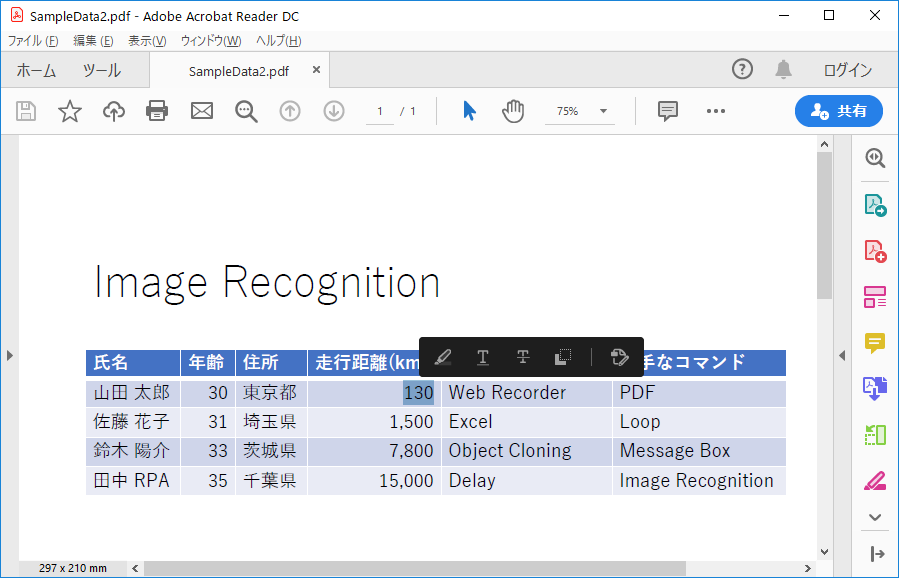Edit text and images popup icon

pyautogui.click(x=619, y=357)
